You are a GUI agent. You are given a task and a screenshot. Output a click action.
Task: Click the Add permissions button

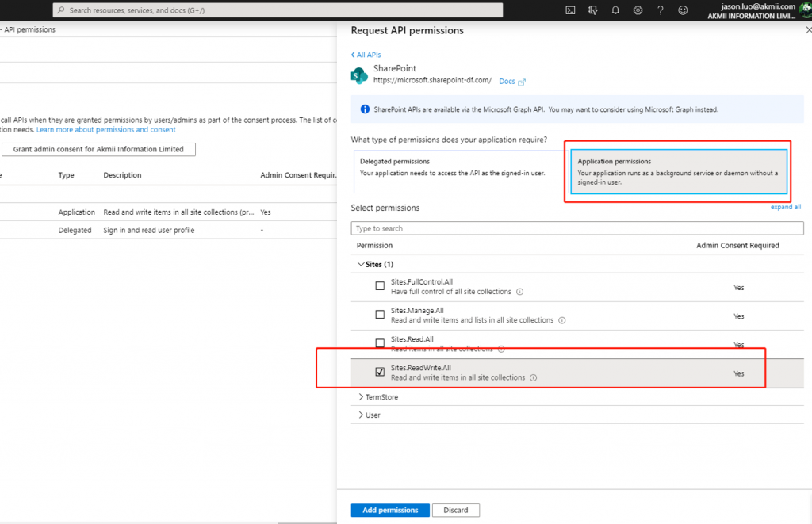390,510
